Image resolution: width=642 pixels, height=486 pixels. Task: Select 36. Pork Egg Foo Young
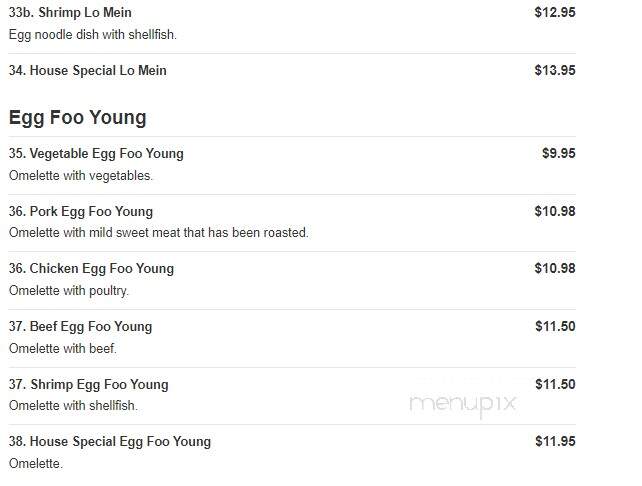(81, 212)
